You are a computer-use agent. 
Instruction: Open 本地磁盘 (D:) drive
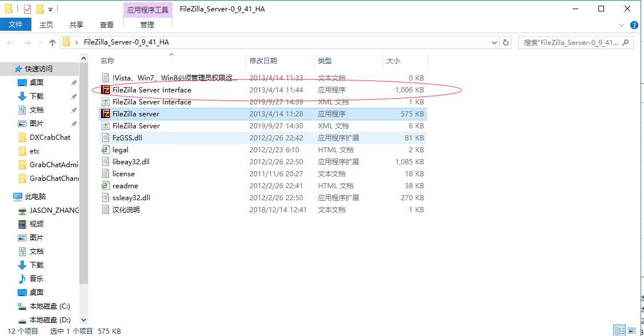point(50,320)
